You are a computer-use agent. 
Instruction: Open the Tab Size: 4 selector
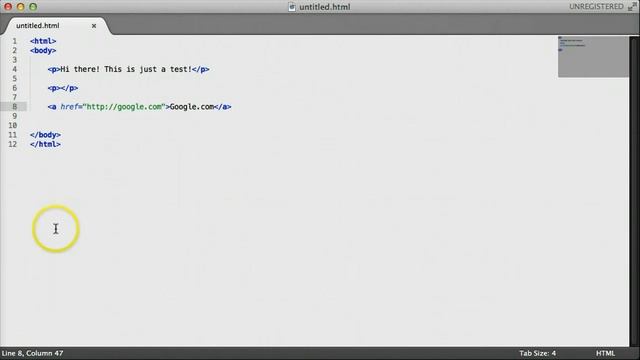[537, 353]
